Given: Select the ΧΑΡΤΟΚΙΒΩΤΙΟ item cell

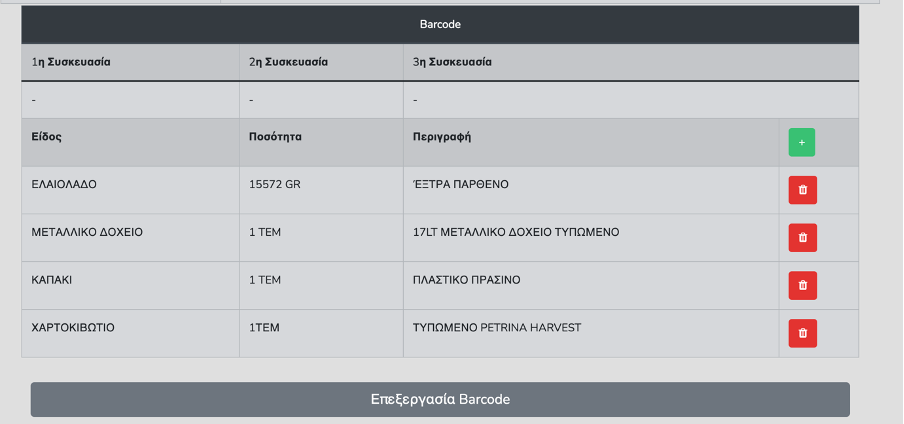Looking at the screenshot, I should 130,333.
